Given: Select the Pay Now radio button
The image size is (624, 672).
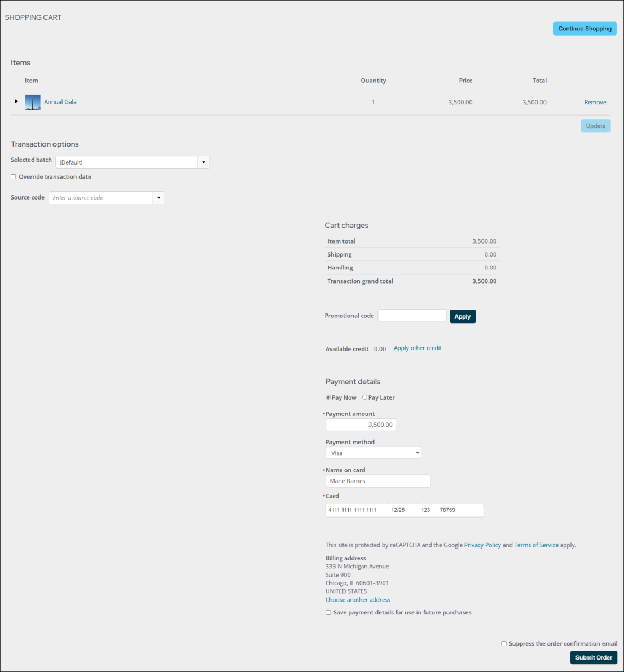Looking at the screenshot, I should point(328,397).
